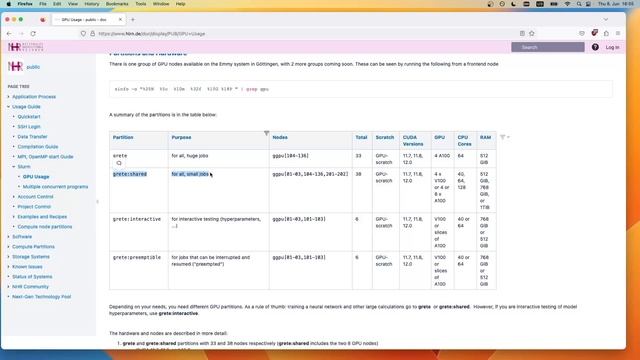The width and height of the screenshot is (640, 360).
Task: Open the History menu
Action: pyautogui.click(x=91, y=4)
